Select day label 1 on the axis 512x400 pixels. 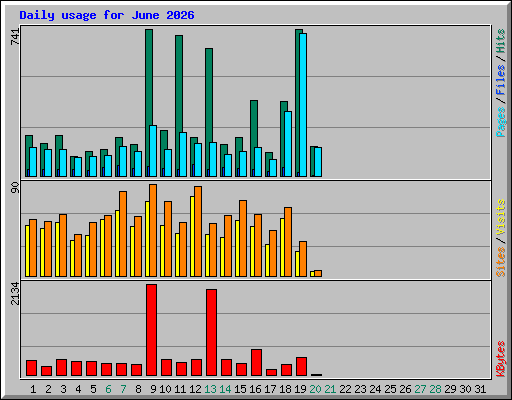tap(33, 389)
